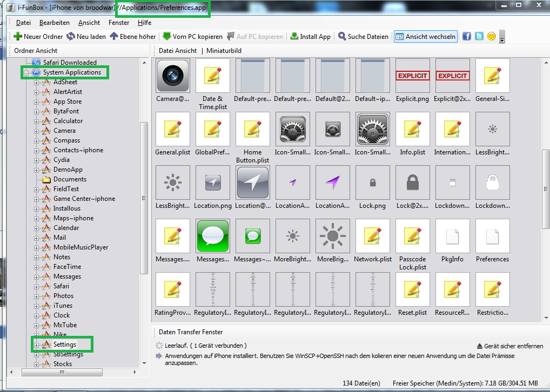Viewport: 550px width, 392px height.
Task: Open Suche Dateien search
Action: point(363,37)
